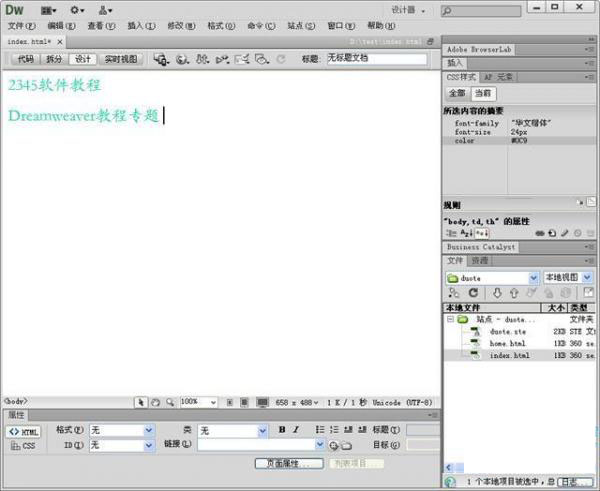Screen dimensions: 600x491
Task: Open the 类 class dropdown
Action: point(262,431)
